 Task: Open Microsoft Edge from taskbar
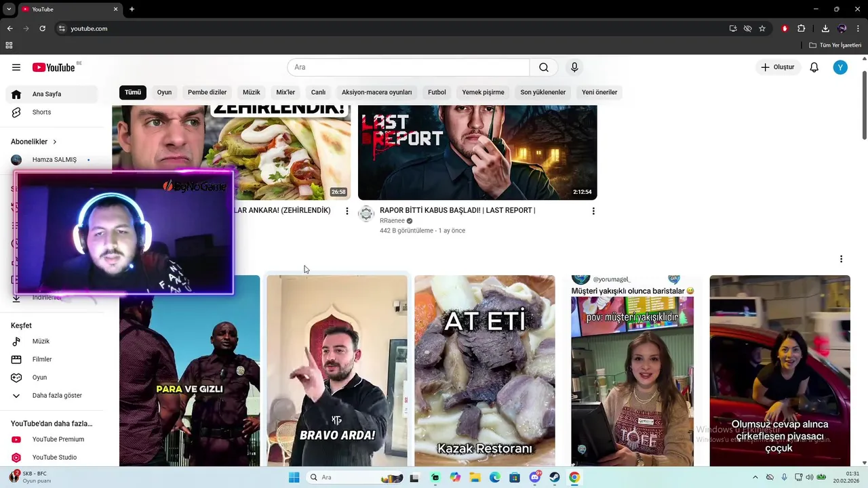pyautogui.click(x=495, y=477)
